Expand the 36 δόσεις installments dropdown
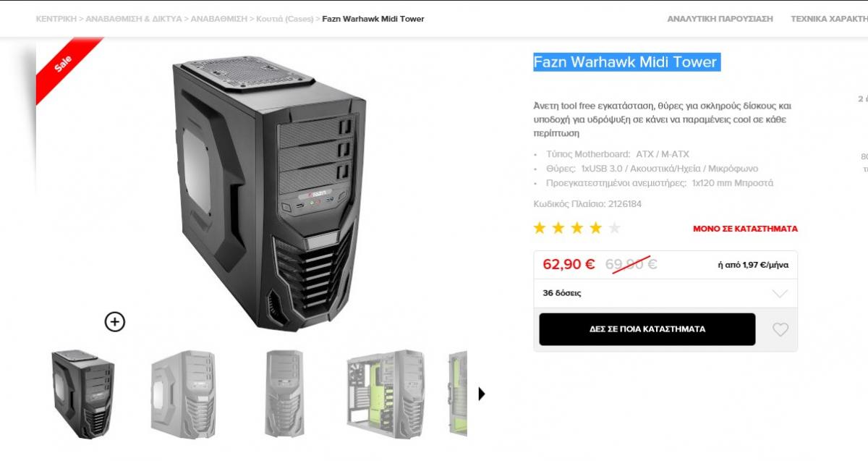Image resolution: width=868 pixels, height=461 pixels. tap(665, 293)
